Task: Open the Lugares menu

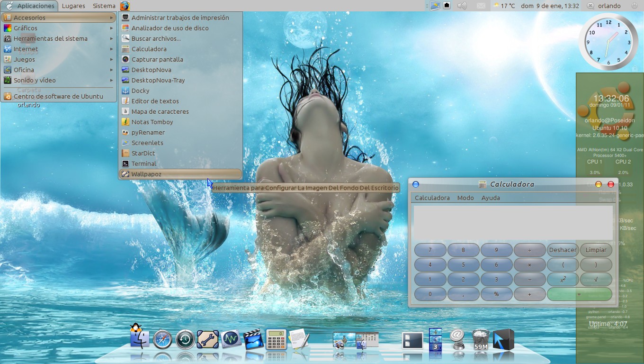Action: (73, 6)
